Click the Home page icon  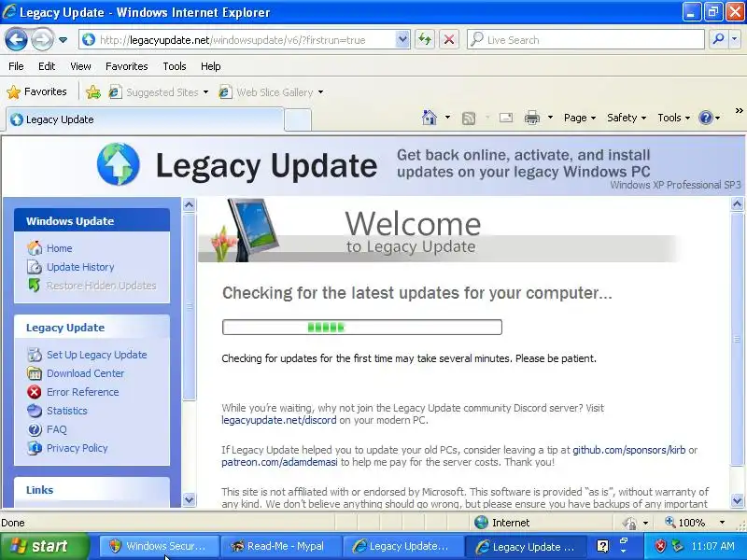(430, 118)
